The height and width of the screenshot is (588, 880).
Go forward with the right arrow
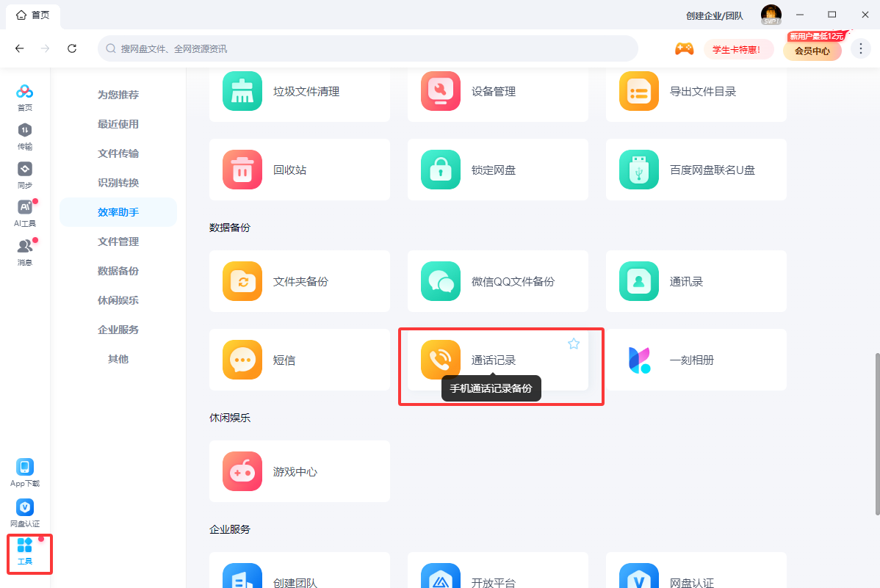tap(46, 48)
